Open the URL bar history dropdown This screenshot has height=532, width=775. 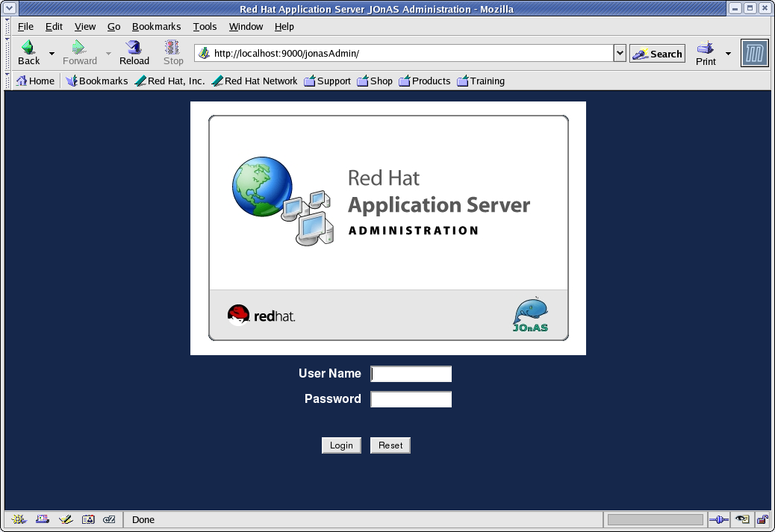point(620,53)
